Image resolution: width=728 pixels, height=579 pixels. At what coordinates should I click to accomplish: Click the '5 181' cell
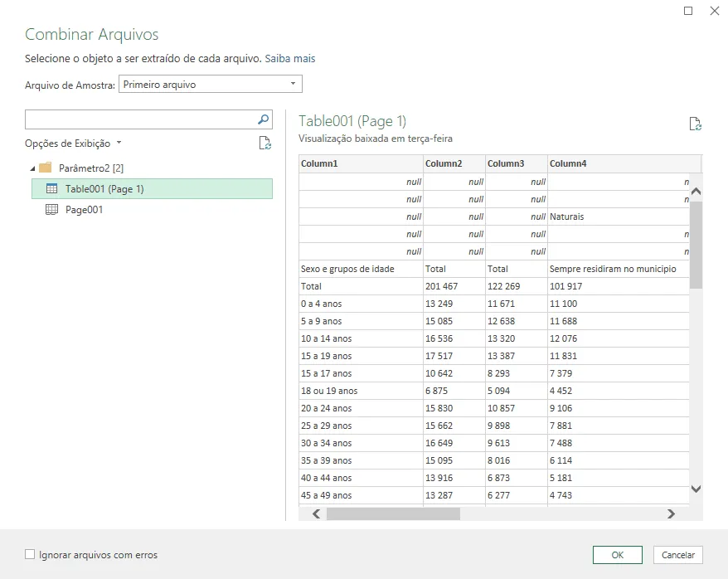point(619,478)
